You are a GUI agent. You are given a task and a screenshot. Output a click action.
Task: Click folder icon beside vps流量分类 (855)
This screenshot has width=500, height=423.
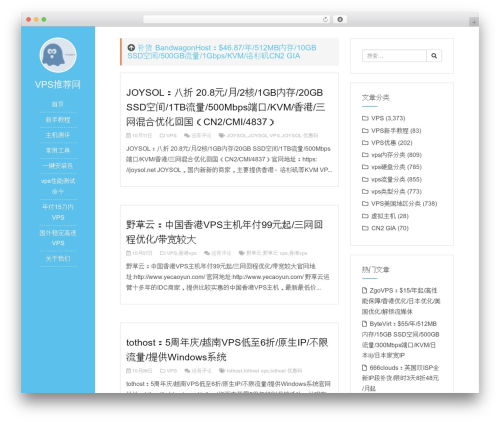click(x=365, y=179)
